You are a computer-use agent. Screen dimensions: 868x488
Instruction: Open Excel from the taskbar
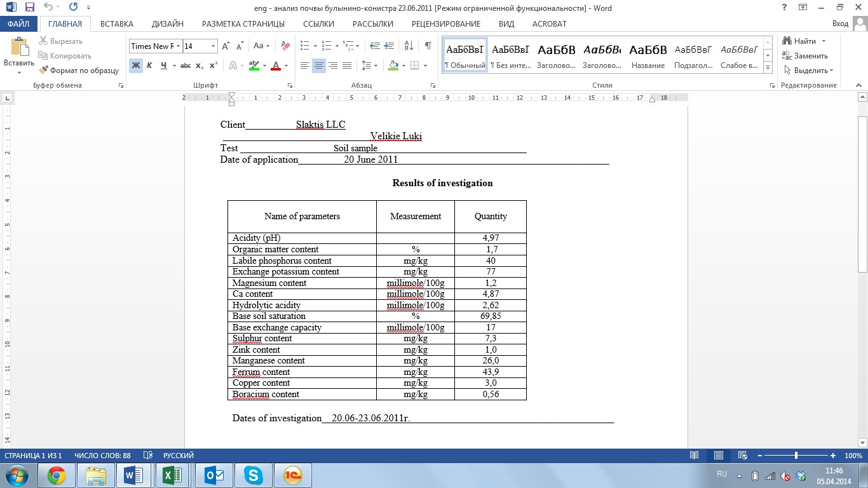[x=173, y=475]
